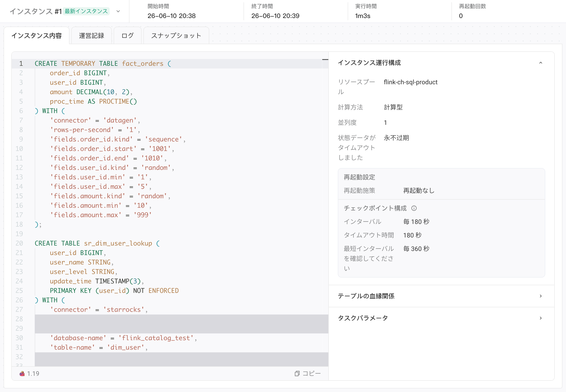The width and height of the screenshot is (566, 392).
Task: Click the 'table-name' = 'dim_user' line
Action: (99, 347)
